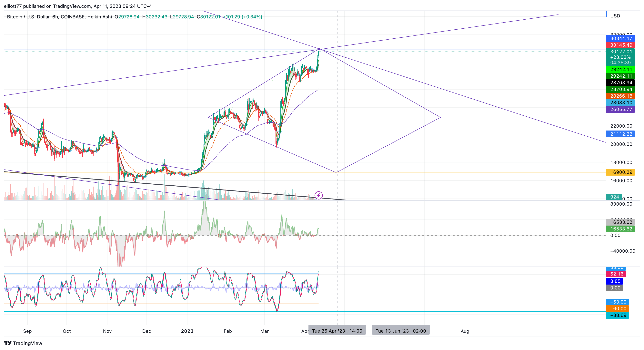The image size is (644, 350).
Task: Click the -40000.00 indicator axis tick
Action: 622,251
